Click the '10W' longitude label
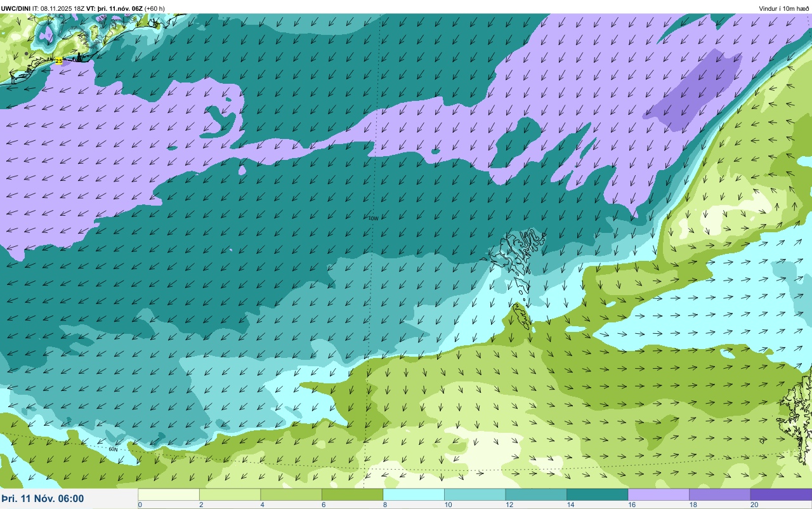 pyautogui.click(x=373, y=218)
